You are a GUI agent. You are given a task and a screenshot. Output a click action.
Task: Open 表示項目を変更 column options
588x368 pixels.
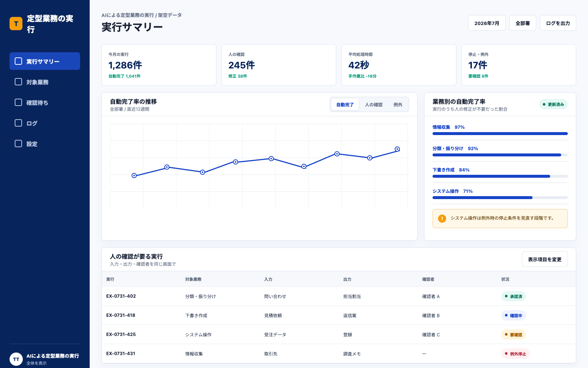[545, 259]
